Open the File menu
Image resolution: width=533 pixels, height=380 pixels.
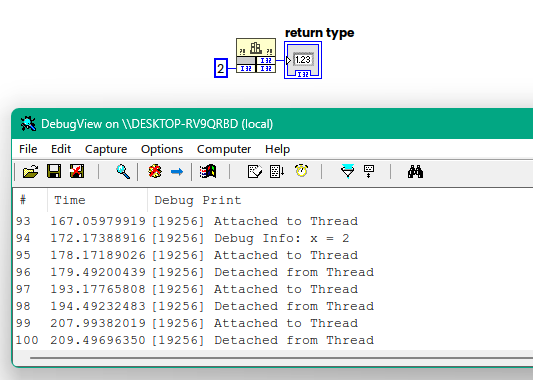pyautogui.click(x=28, y=149)
